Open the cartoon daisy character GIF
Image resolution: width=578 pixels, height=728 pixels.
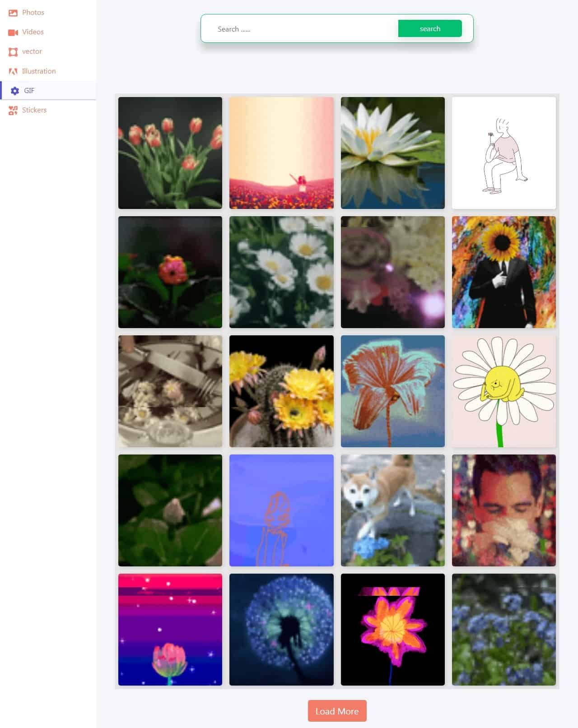pos(504,391)
